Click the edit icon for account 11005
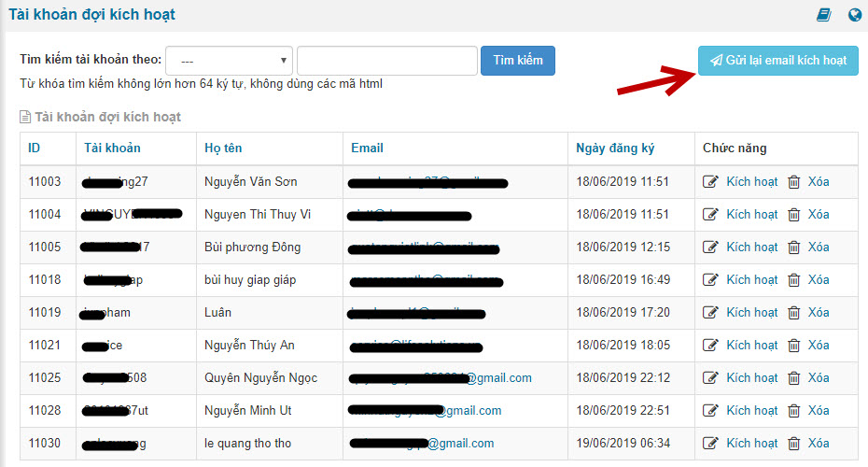Viewport: 868px width, 467px height. 710,248
